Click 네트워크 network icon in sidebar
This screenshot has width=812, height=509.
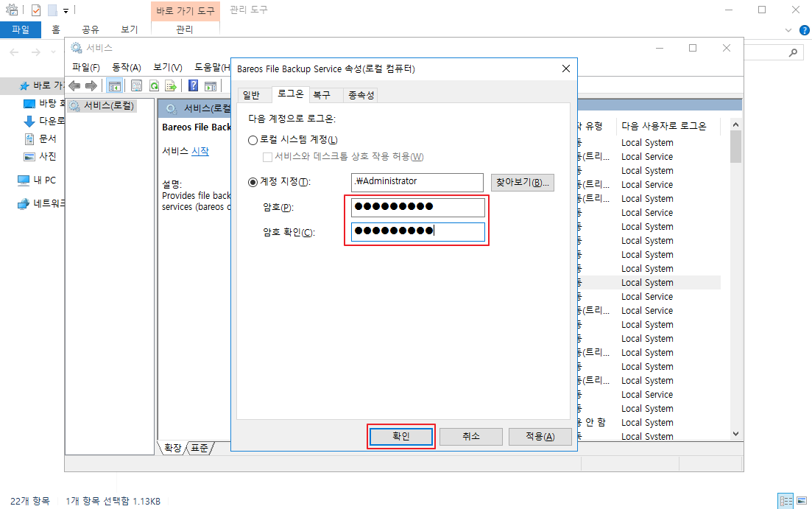[x=24, y=204]
